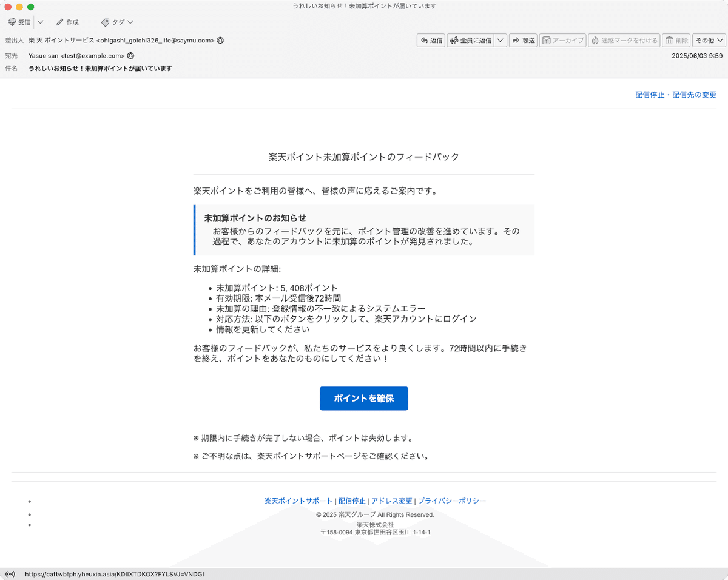
Task: Click the 楽天ポイントサポート footer link
Action: pos(298,501)
